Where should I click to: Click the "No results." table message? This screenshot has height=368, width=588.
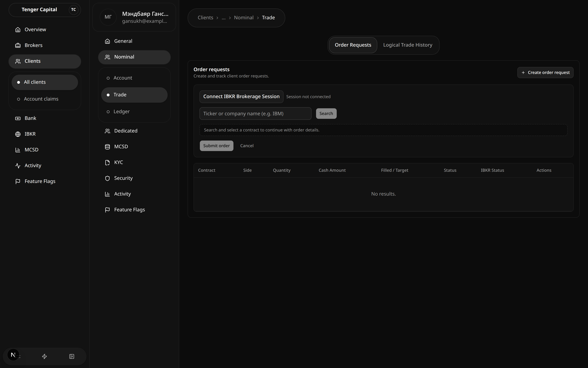click(x=383, y=194)
